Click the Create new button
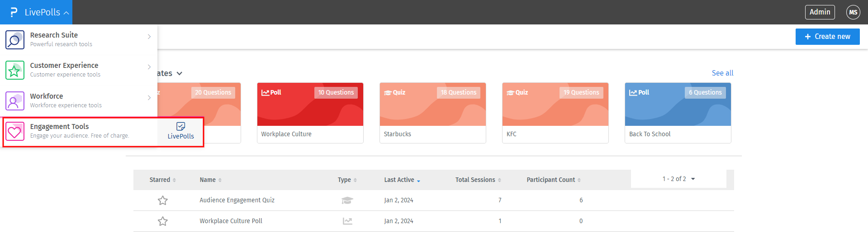868x234 pixels. (x=827, y=37)
